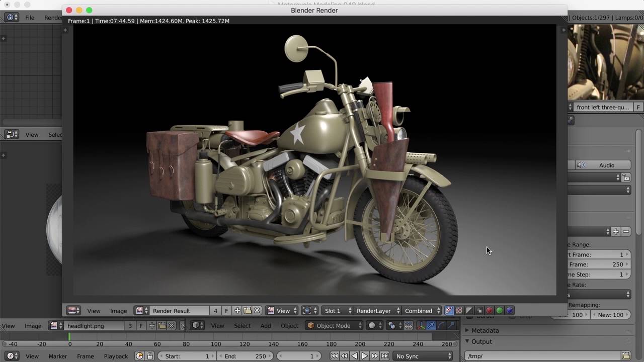Open the File menu in Blender
Viewport: 644px width, 362px height.
30,18
